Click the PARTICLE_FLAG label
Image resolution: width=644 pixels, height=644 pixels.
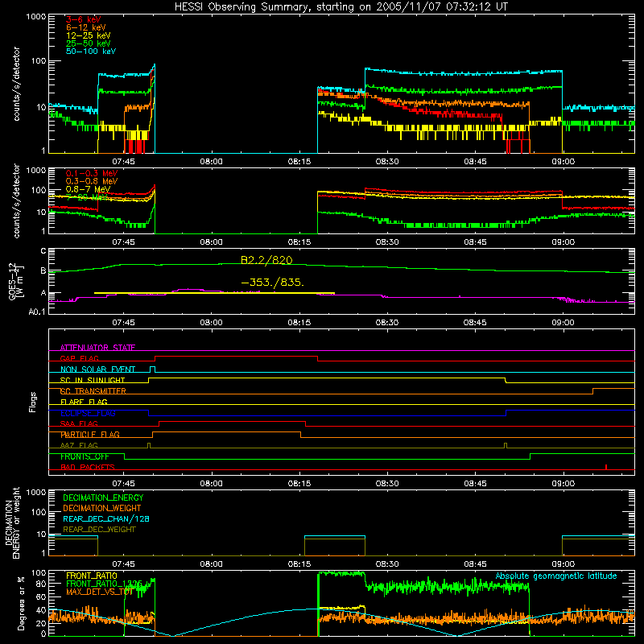click(89, 435)
